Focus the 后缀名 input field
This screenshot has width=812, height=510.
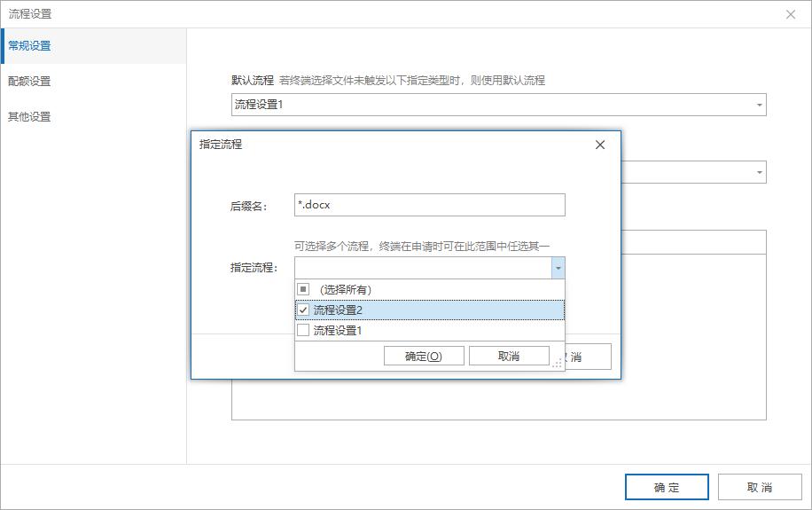click(x=429, y=205)
